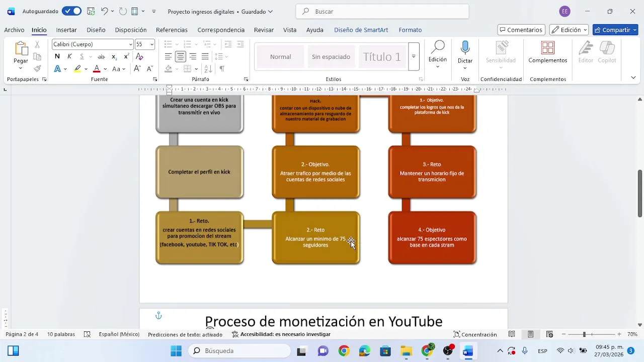Click the Copy icon in Portapapeles

pyautogui.click(x=37, y=57)
